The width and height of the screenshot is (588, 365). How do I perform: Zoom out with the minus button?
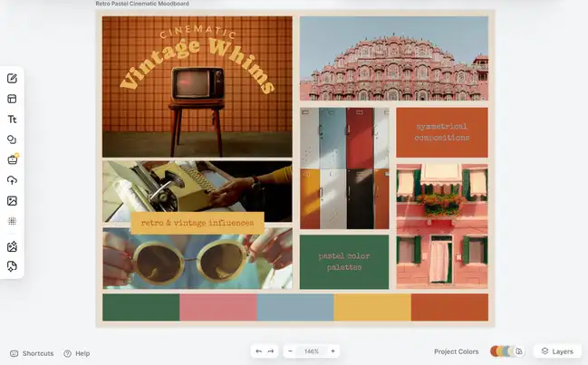(290, 351)
